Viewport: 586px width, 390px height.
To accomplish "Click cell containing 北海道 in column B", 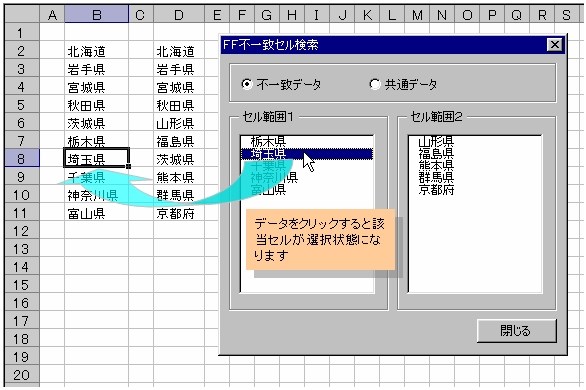I will pos(96,51).
